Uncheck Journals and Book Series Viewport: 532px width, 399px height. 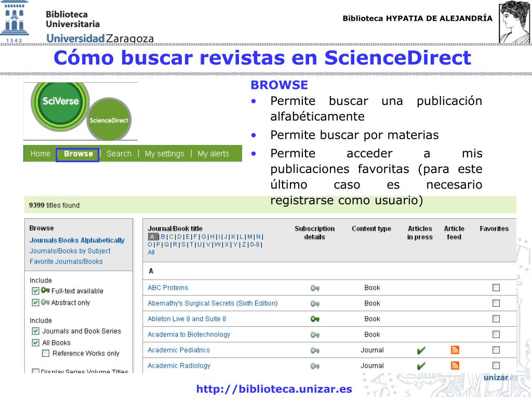coord(35,331)
